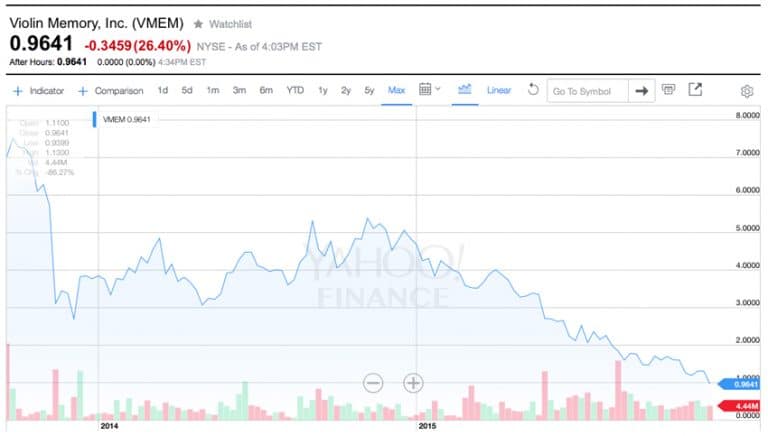Add an Indicator to the chart
This screenshot has width=768, height=436.
click(39, 91)
